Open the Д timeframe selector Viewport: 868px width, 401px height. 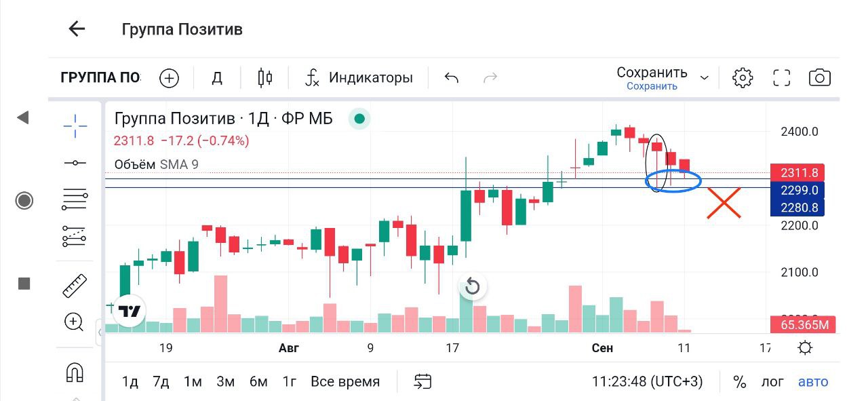click(217, 78)
